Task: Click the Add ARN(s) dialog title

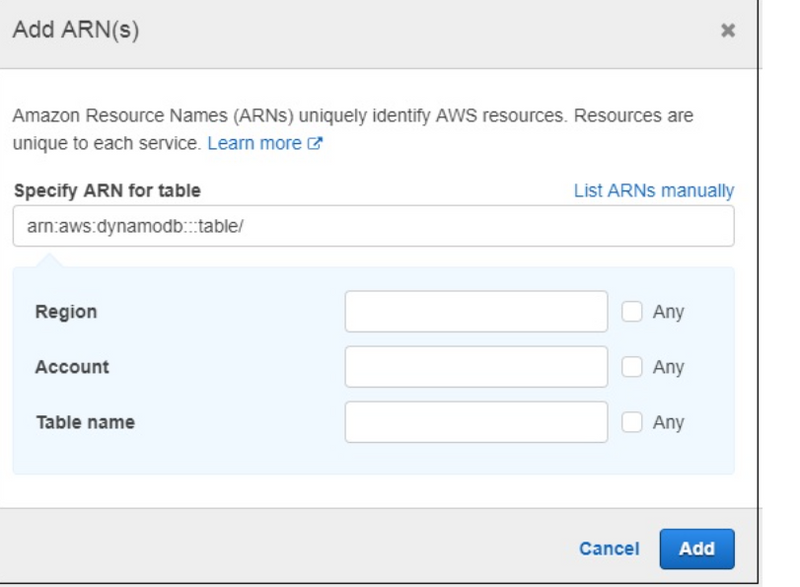Action: 76,30
